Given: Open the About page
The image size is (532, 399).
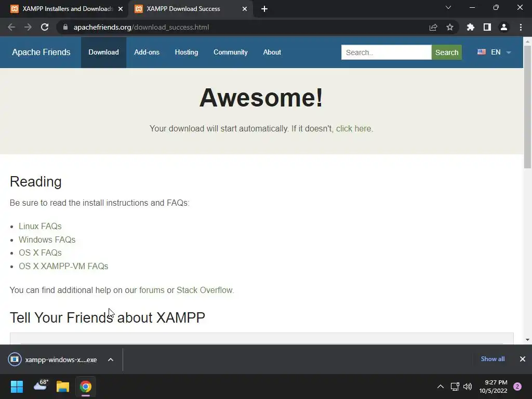Looking at the screenshot, I should [272, 52].
